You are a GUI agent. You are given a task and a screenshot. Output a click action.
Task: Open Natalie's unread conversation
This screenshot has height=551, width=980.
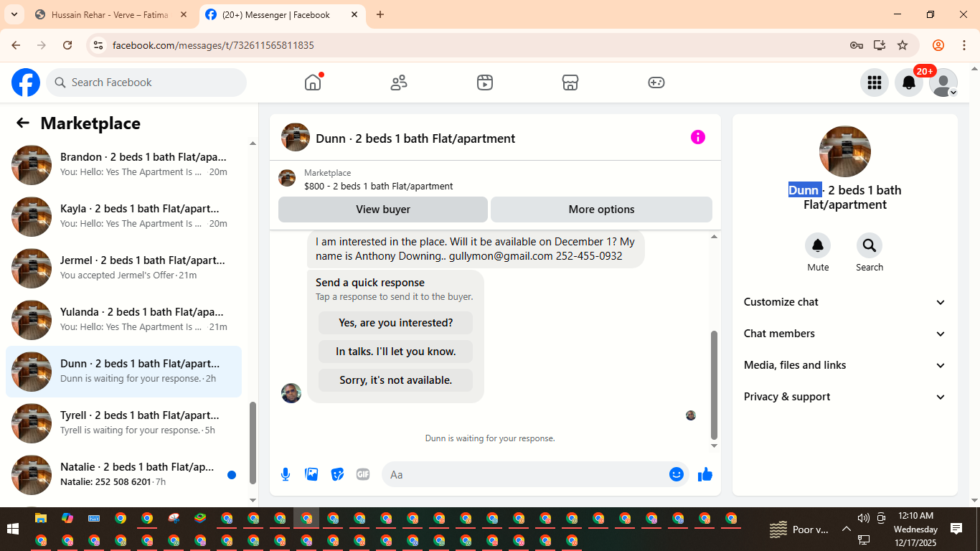123,475
